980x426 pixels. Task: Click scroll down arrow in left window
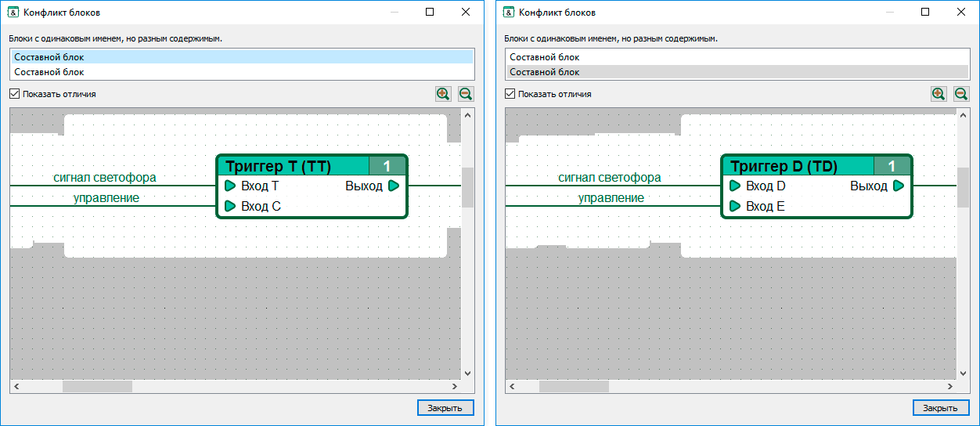pyautogui.click(x=468, y=374)
